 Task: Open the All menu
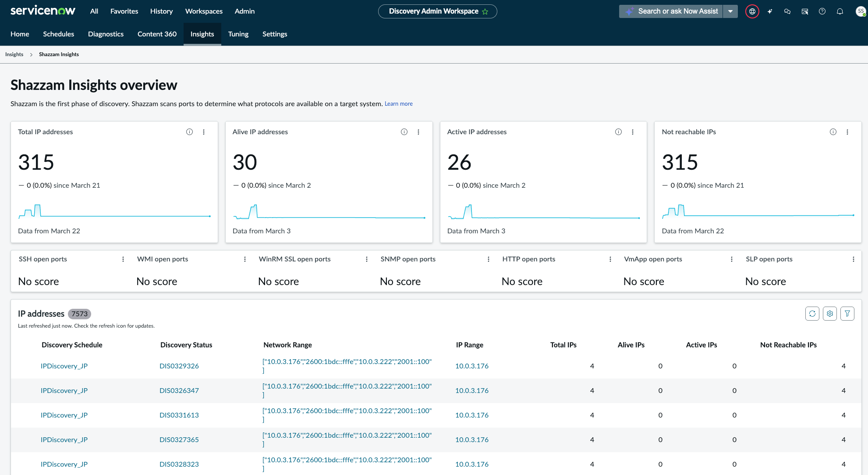pos(94,11)
